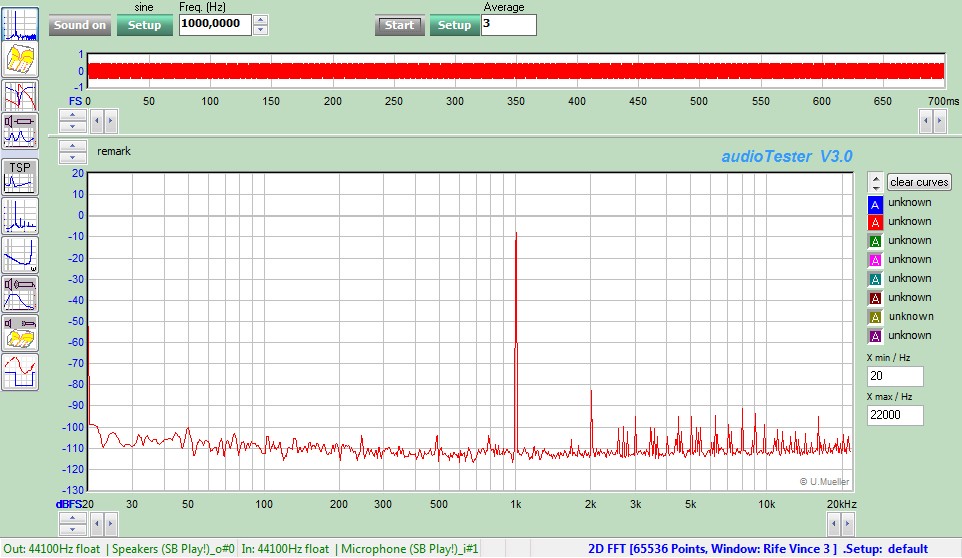Select the TSP Thiele-Small parameters icon
Screen dimensions: 962x558
20,177
